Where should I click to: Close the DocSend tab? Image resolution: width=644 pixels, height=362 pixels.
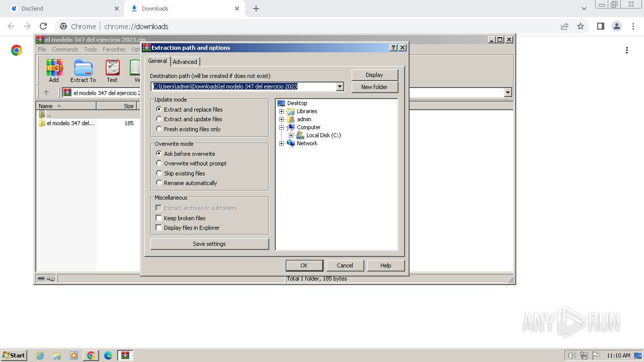click(x=117, y=9)
